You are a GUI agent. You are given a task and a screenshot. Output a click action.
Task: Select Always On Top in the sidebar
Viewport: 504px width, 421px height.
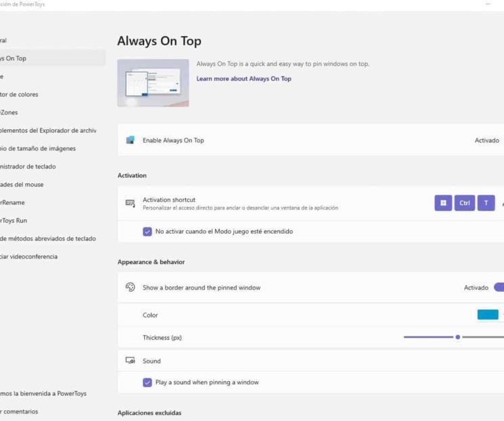(x=53, y=58)
